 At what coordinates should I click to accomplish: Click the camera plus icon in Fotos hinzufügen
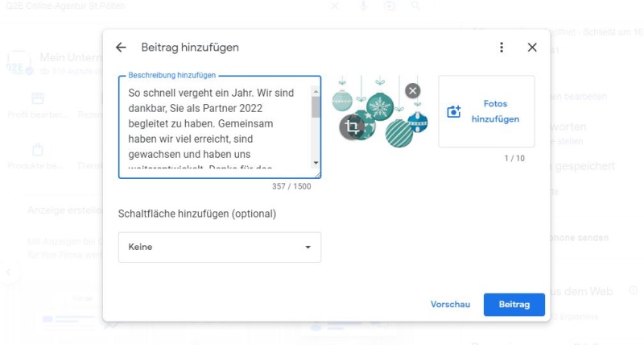pos(454,111)
